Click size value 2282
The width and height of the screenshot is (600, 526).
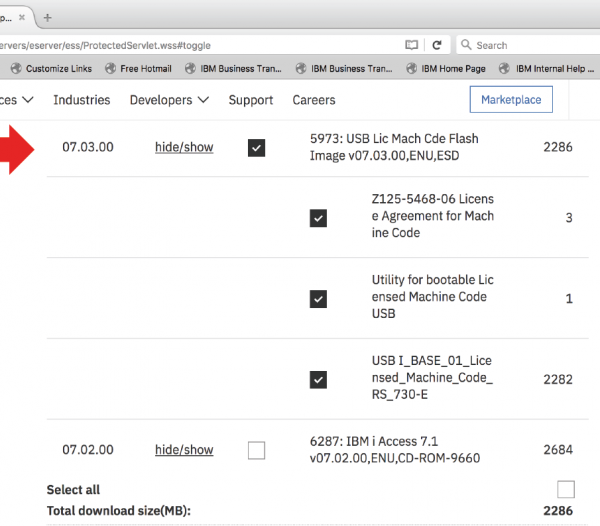point(558,379)
